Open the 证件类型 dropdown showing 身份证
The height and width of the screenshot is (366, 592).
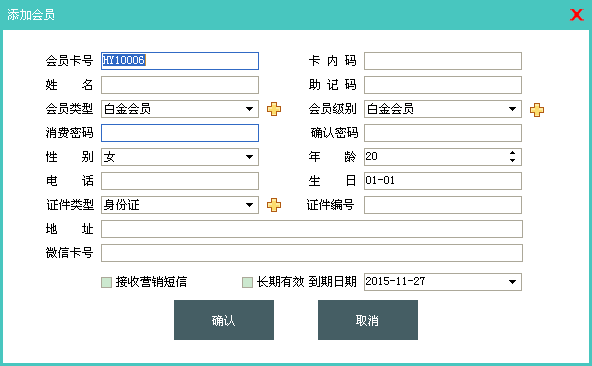[249, 205]
